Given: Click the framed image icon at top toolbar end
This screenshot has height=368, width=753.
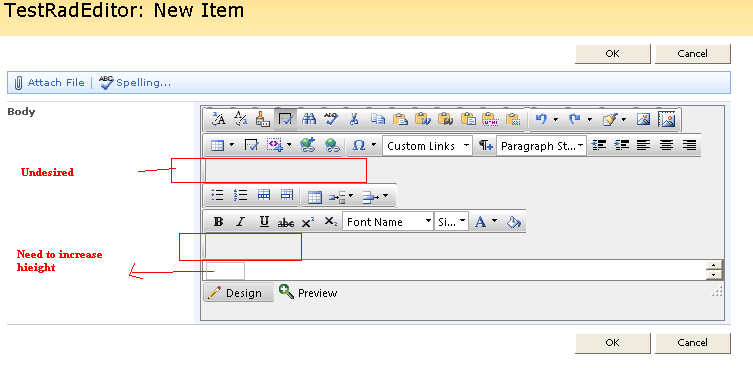Looking at the screenshot, I should coord(667,119).
